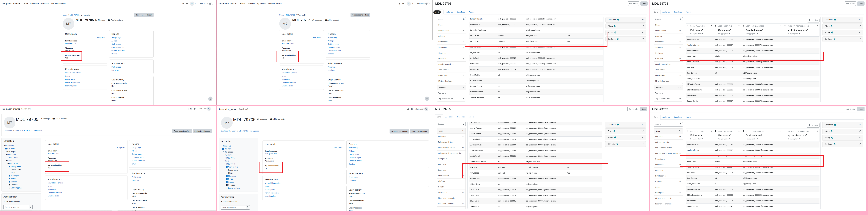This screenshot has height=215, width=868.
Task: Switch to Access tab, bottom-right report window
Action: 688,117
